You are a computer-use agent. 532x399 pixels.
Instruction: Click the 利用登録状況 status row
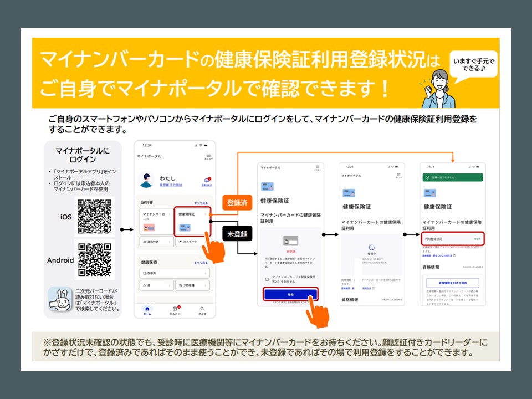453,239
